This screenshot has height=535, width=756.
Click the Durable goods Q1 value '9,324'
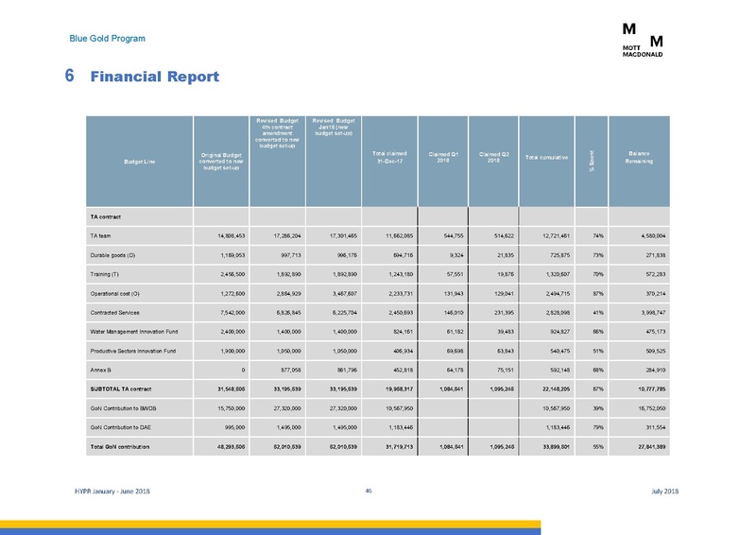pyautogui.click(x=456, y=255)
